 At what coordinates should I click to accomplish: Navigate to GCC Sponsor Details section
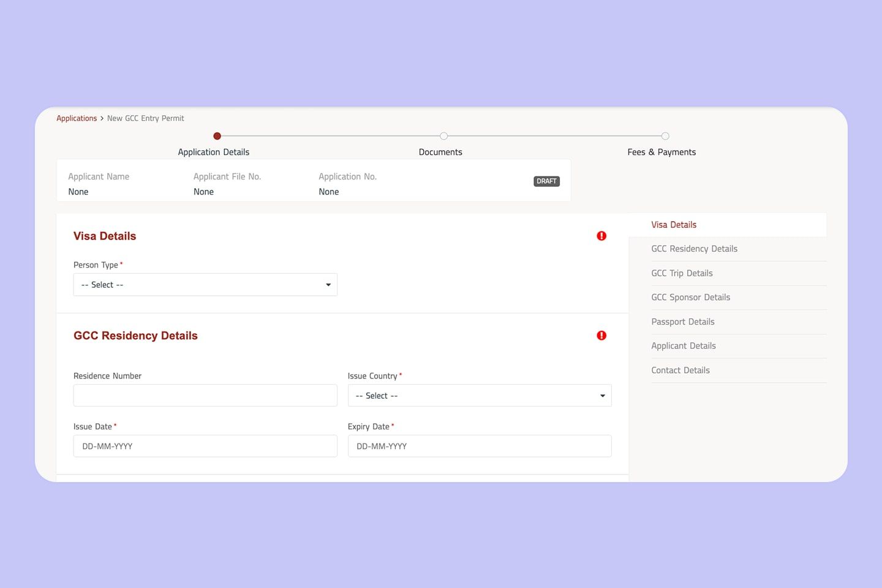pyautogui.click(x=690, y=297)
